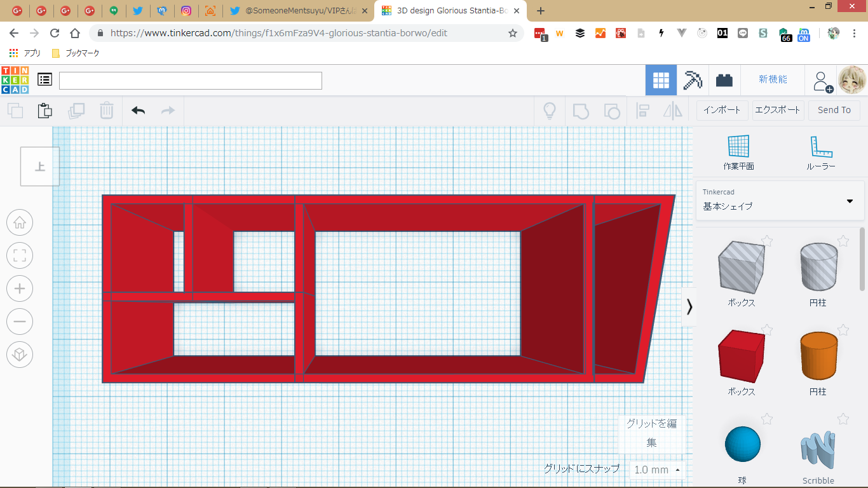
Task: Zoom in with the plus button
Action: (x=20, y=288)
